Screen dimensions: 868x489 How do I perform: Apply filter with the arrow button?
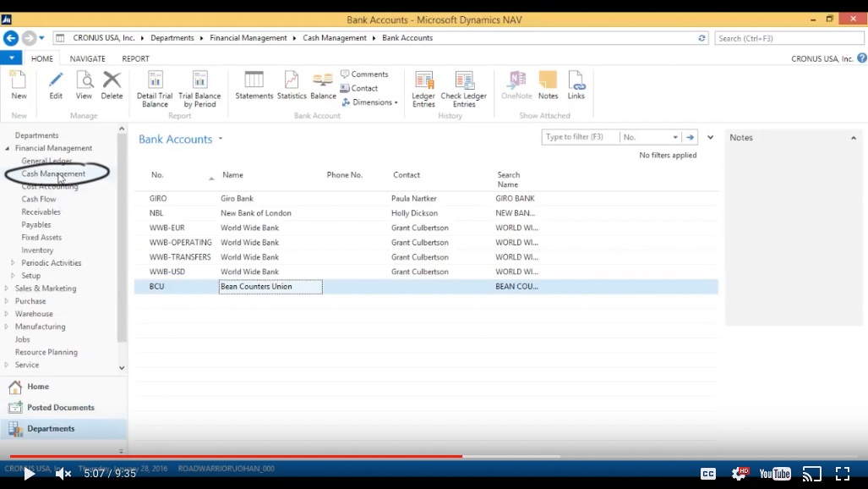coord(690,137)
